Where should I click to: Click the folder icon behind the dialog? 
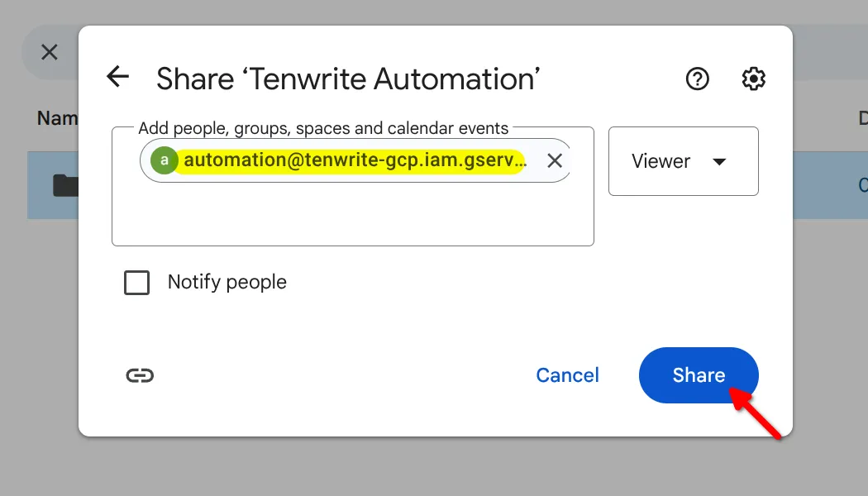(x=64, y=185)
